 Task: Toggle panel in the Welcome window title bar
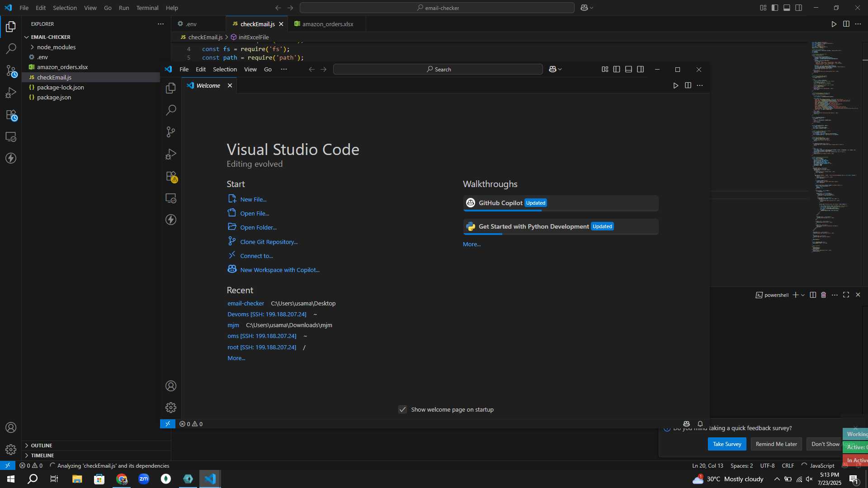(629, 69)
